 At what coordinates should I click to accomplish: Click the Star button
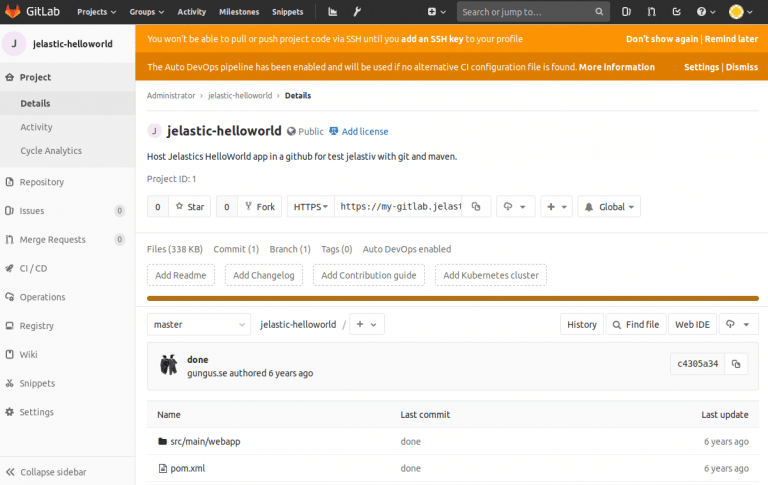[x=190, y=207]
